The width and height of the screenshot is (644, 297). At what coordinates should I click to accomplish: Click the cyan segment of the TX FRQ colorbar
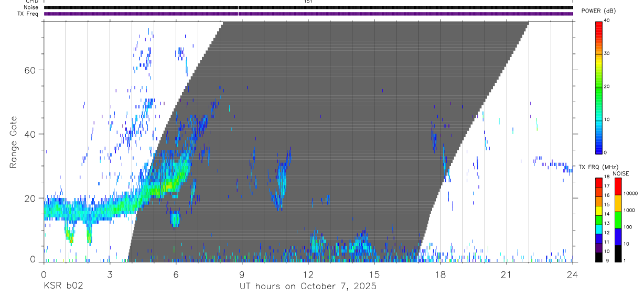coord(599,229)
